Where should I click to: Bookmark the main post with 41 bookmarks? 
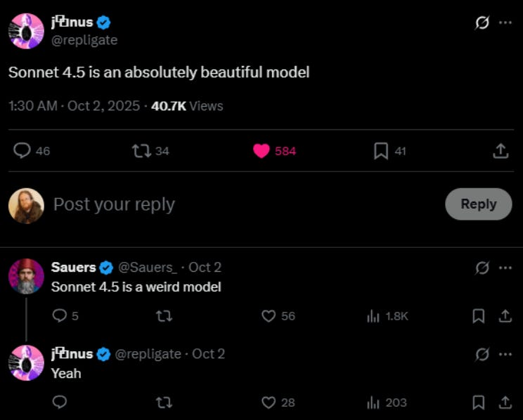381,150
